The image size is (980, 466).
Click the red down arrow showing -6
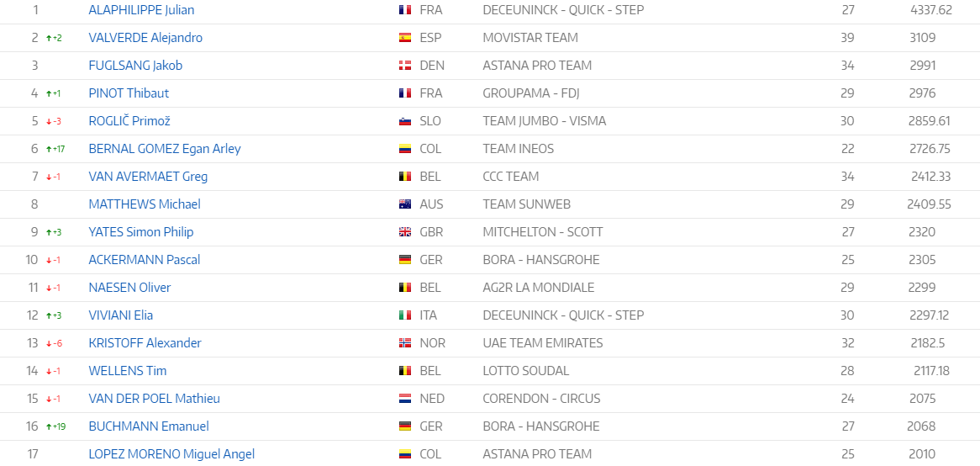49,343
